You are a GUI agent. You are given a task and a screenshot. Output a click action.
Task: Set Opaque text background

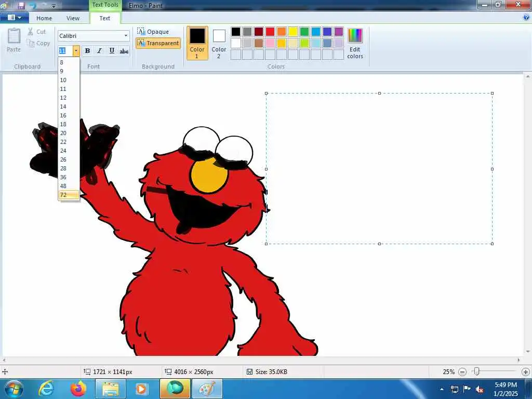pos(153,32)
